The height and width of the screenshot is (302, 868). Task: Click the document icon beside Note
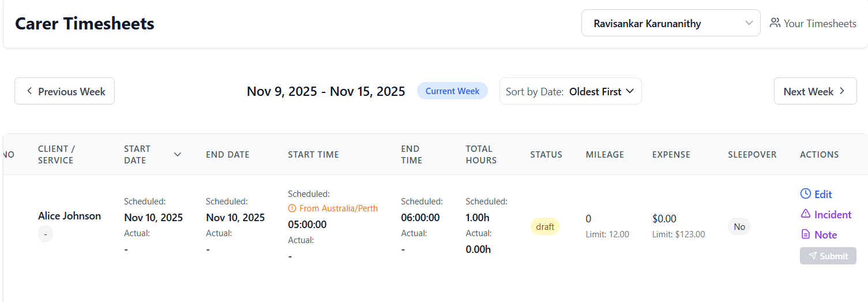[x=806, y=234]
